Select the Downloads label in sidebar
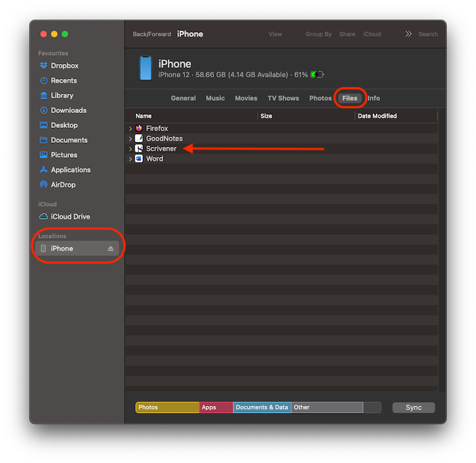This screenshot has height=463, width=476. pyautogui.click(x=69, y=110)
